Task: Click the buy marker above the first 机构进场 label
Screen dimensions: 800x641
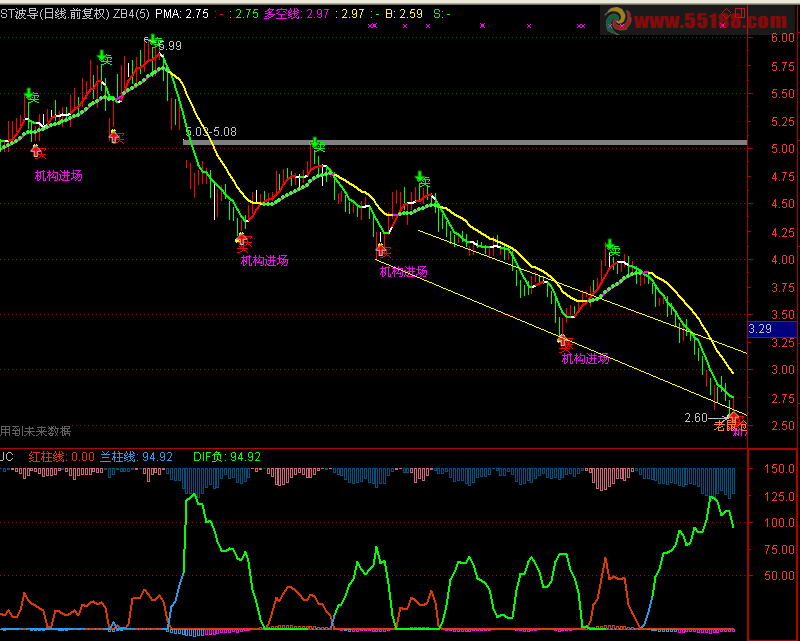Action: (38, 152)
